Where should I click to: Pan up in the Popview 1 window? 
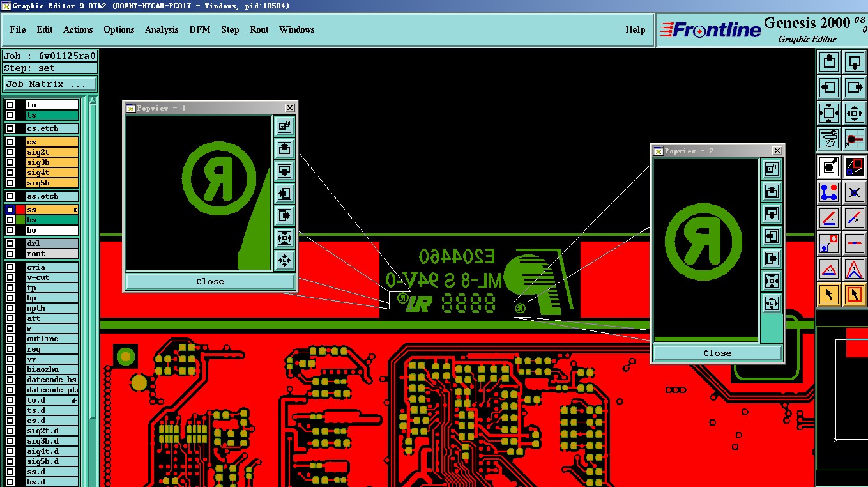click(284, 149)
